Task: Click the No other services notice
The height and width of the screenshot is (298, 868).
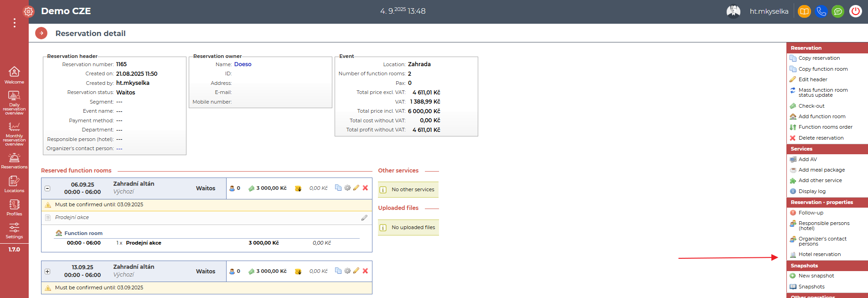Action: 408,189
